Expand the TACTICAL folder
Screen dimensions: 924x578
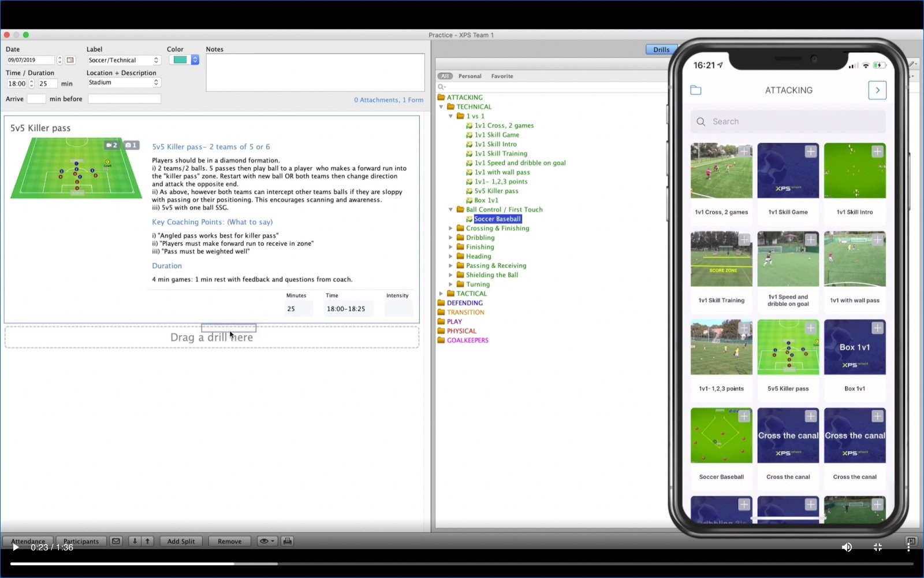point(441,294)
